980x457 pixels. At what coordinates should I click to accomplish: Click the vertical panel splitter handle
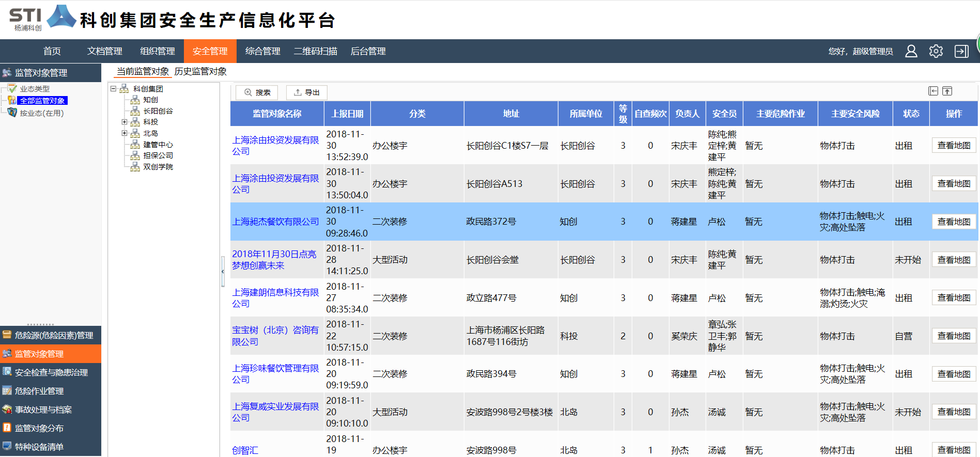pyautogui.click(x=223, y=271)
